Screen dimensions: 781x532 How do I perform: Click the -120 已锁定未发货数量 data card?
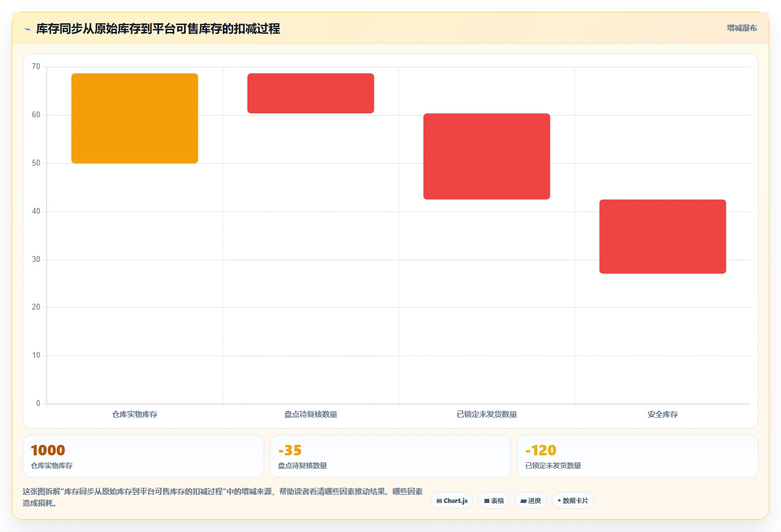(x=638, y=456)
